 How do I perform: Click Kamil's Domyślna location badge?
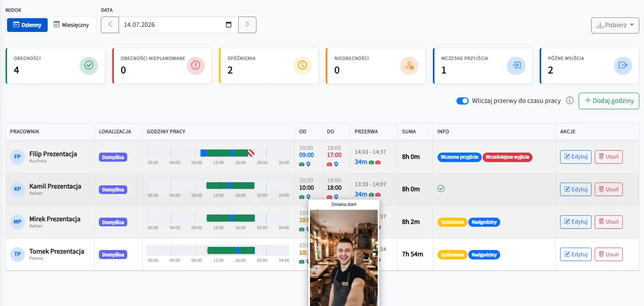coord(113,190)
